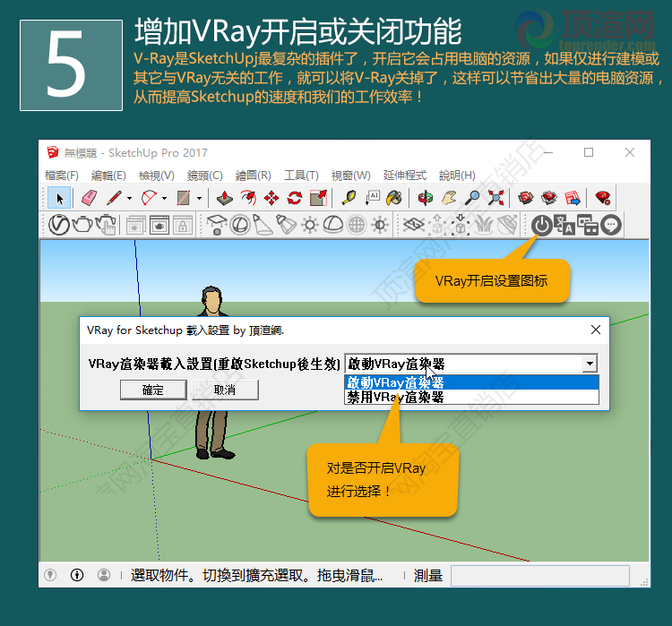This screenshot has height=626, width=672.
Task: Add a V-Ray omni light
Action: [310, 225]
